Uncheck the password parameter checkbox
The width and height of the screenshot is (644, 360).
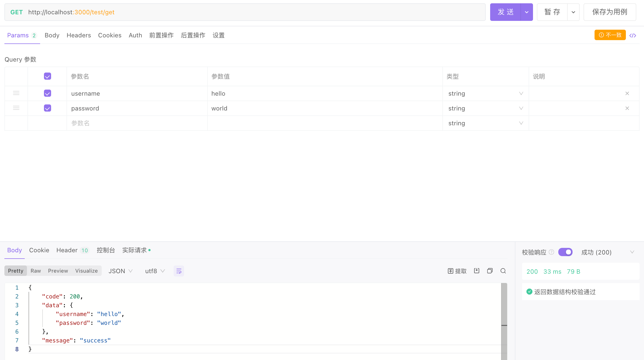tap(48, 108)
